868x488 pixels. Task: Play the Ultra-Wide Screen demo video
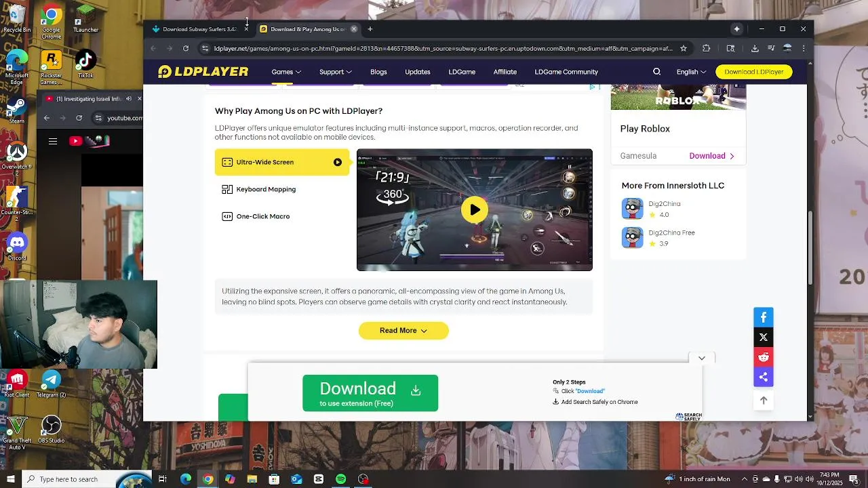tap(475, 209)
